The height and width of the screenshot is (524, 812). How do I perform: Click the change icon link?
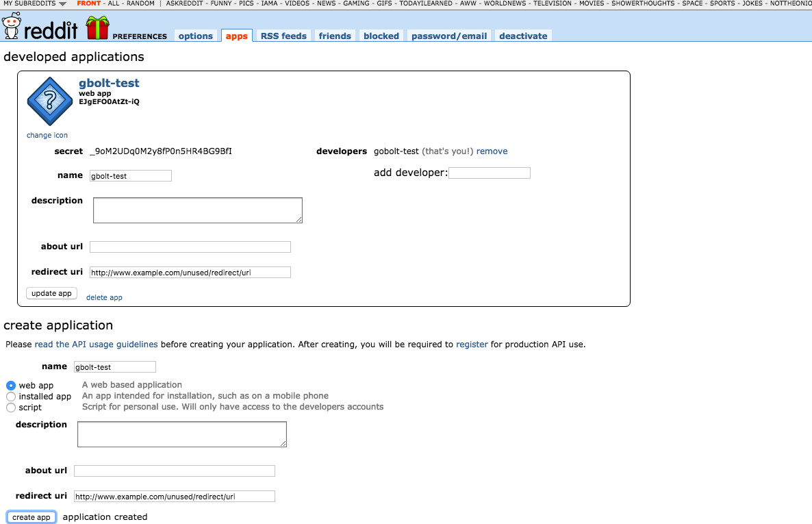tap(47, 135)
